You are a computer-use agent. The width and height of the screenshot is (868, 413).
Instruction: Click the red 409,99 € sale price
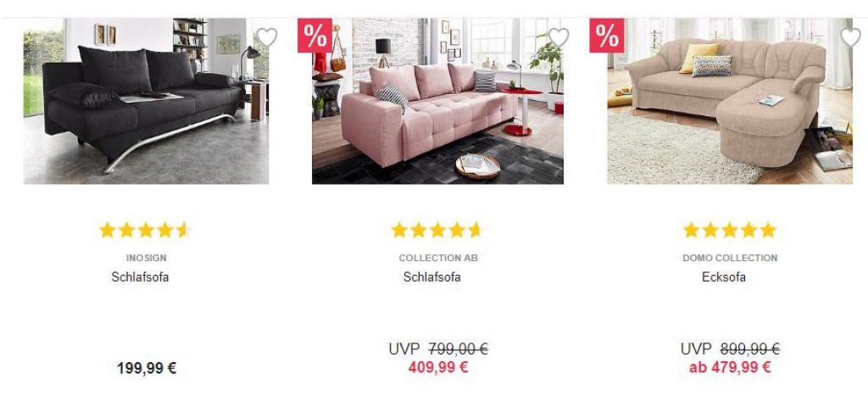(438, 367)
